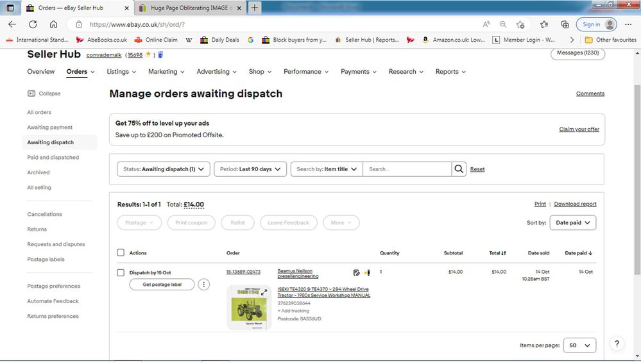The height and width of the screenshot is (364, 641).
Task: Click the search magnifier icon button
Action: (x=459, y=169)
